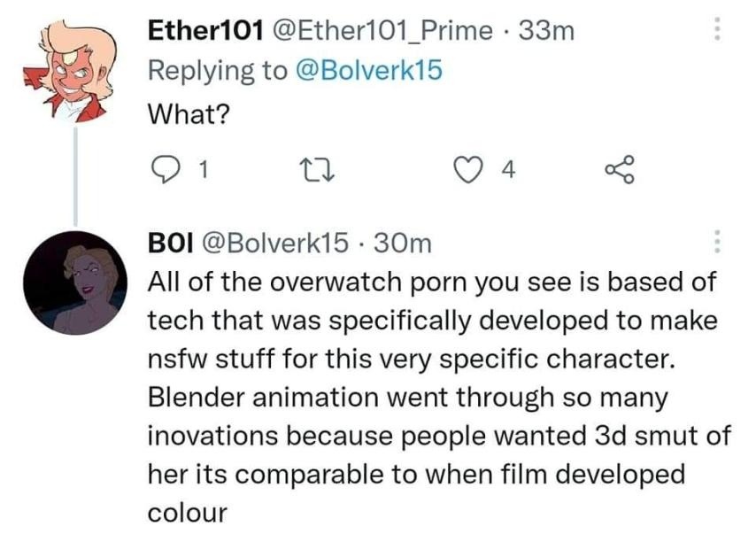This screenshot has width=756, height=534.
Task: Open the three-dot menu on BOI's tweet
Action: (x=719, y=242)
